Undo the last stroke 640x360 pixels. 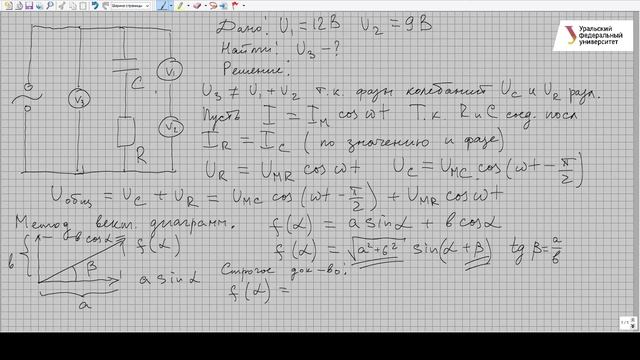95,6
